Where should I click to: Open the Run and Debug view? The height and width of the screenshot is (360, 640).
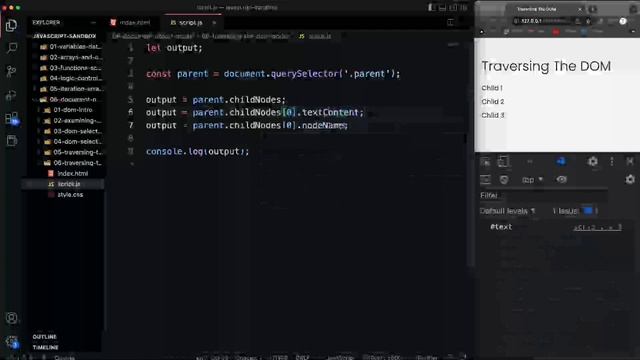tap(11, 95)
